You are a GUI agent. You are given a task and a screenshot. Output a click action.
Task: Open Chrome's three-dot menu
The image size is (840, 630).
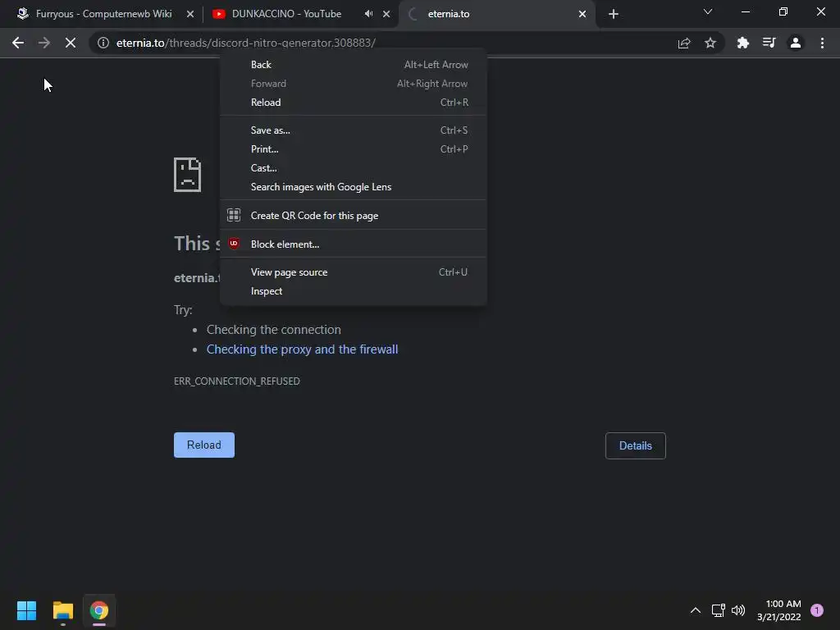(x=822, y=43)
